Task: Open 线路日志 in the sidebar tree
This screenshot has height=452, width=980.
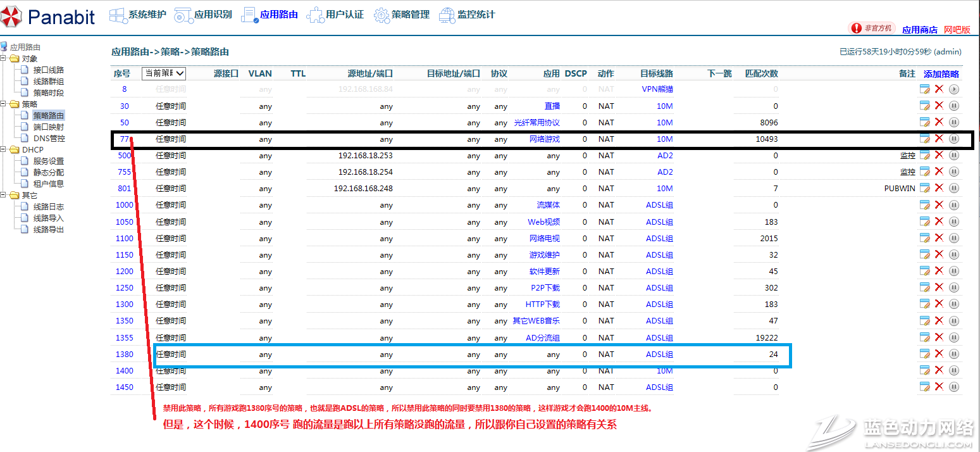Action: pos(48,206)
